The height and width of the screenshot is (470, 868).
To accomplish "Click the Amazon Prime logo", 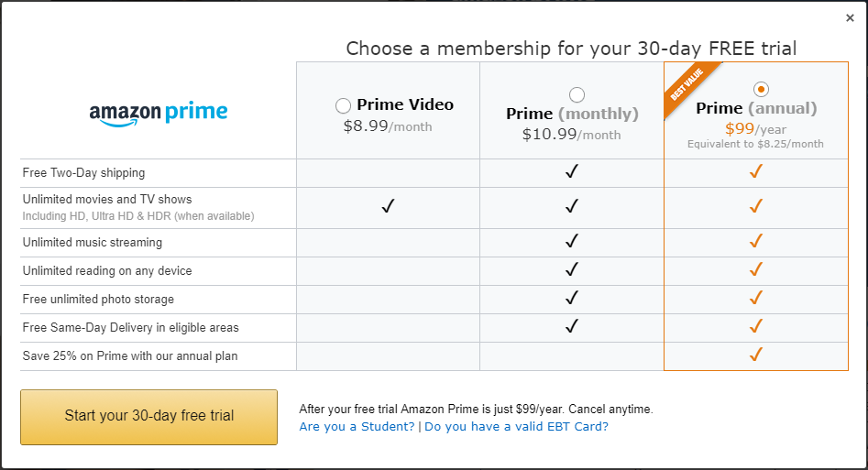I will 159,114.
